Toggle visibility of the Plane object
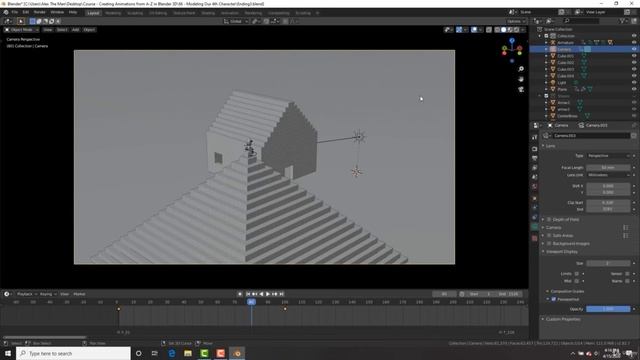Viewport: 640px width, 360px height. coord(634,89)
